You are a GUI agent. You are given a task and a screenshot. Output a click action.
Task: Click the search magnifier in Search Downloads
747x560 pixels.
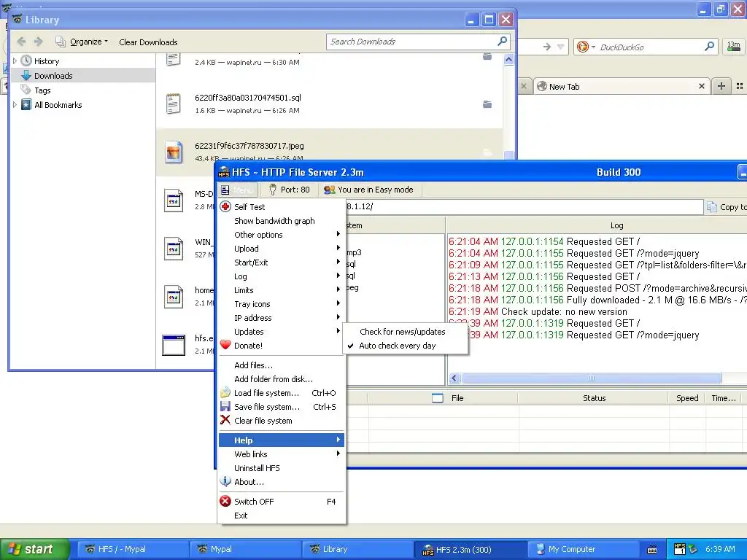(502, 41)
